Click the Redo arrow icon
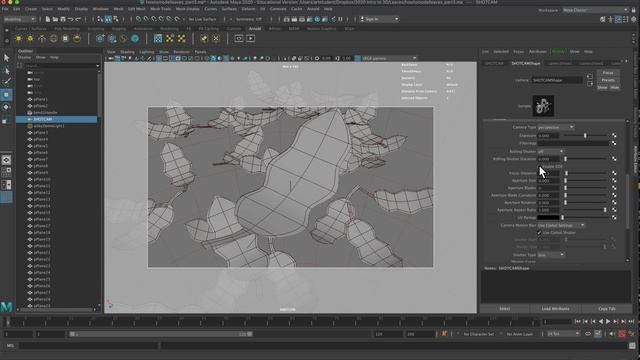Viewport: 640px width, 360px height. click(x=78, y=19)
